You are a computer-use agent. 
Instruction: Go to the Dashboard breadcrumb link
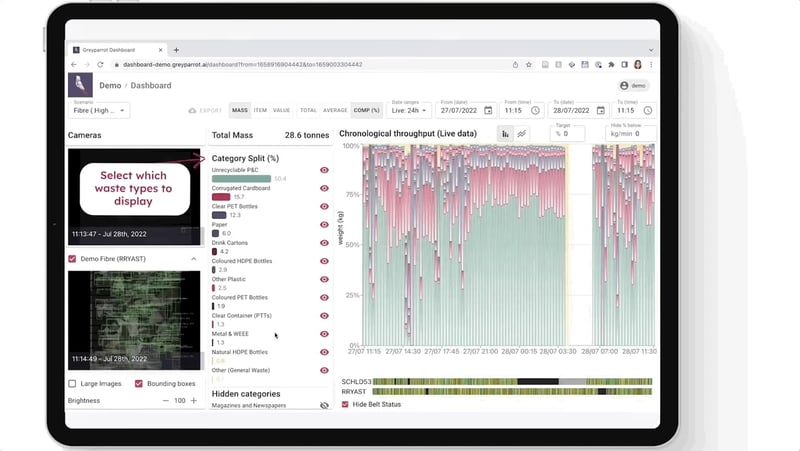(x=151, y=85)
